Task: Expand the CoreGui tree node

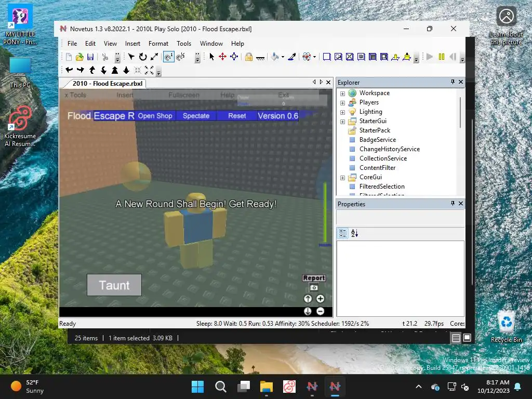Action: [343, 178]
